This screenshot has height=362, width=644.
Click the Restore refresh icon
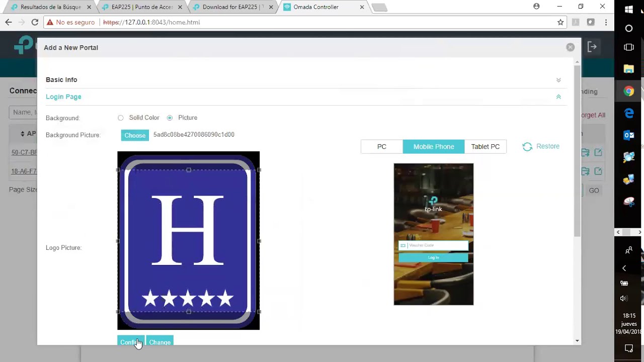(527, 147)
